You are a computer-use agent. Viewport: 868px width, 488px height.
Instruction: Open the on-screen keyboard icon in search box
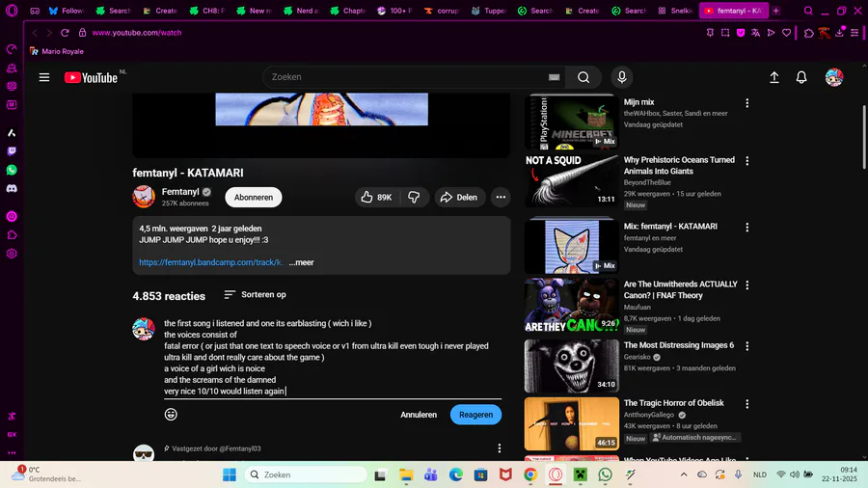pos(555,77)
